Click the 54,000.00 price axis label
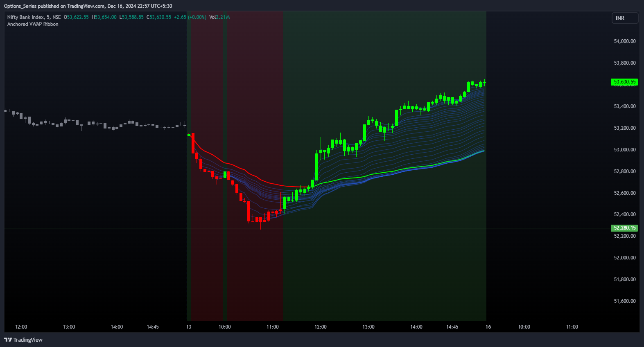This screenshot has height=347, width=644. 625,41
